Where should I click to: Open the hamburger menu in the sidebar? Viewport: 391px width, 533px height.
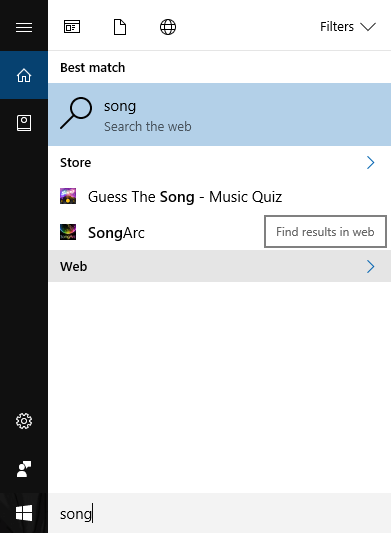[x=24, y=27]
